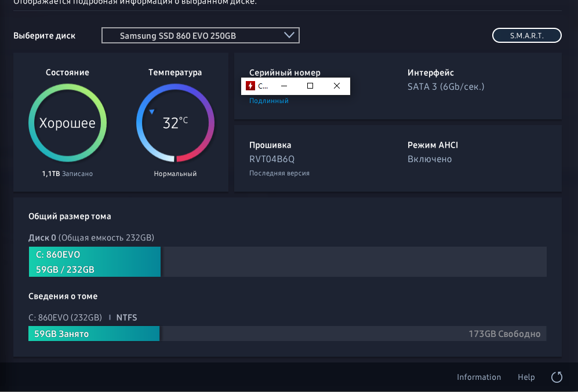Click the Диск 0 (Общая емкость 232GB) label
Screen dimensions: 578x392
pyautogui.click(x=92, y=237)
